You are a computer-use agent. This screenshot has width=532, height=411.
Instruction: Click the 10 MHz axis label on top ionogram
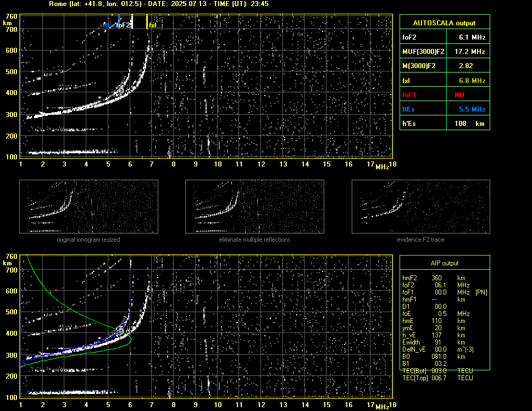coord(218,164)
